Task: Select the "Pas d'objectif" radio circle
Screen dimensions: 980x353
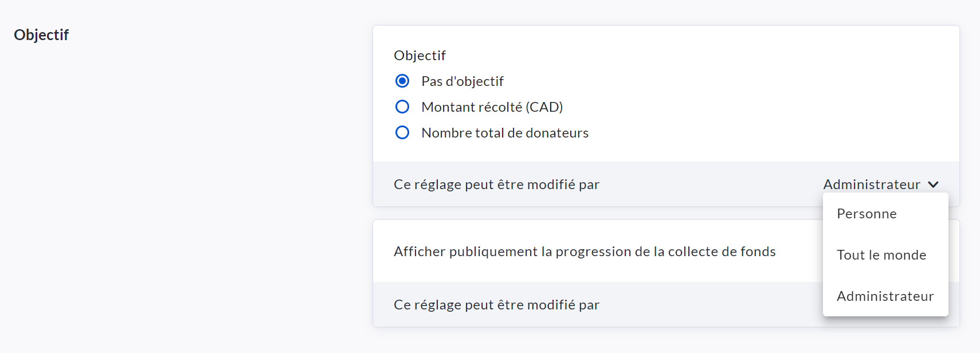Action: pyautogui.click(x=402, y=81)
